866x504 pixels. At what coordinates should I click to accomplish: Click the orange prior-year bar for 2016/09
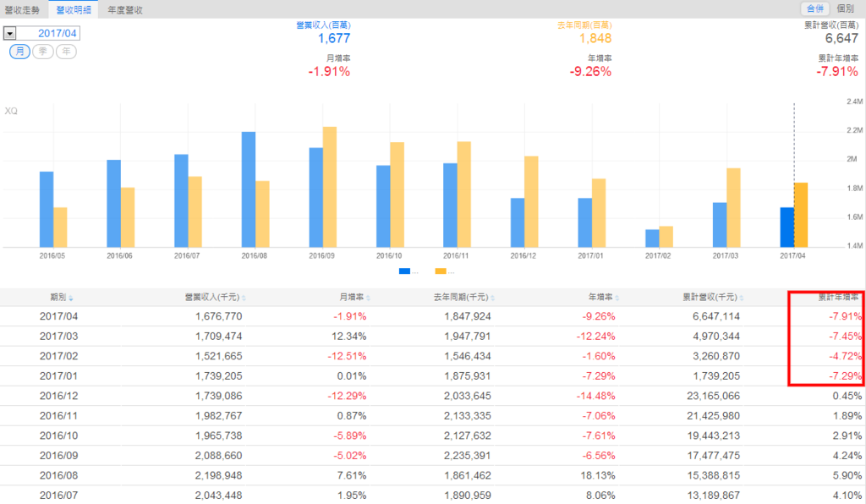pos(330,187)
